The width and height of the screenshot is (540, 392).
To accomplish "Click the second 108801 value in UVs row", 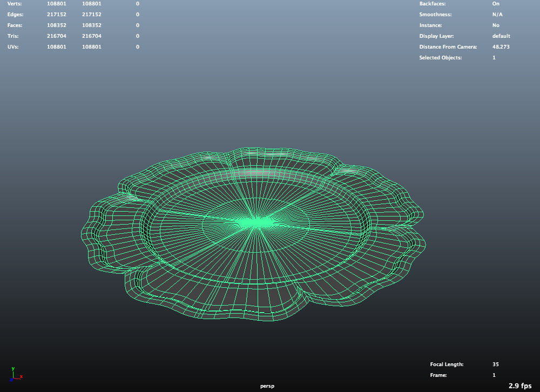I will click(x=92, y=47).
